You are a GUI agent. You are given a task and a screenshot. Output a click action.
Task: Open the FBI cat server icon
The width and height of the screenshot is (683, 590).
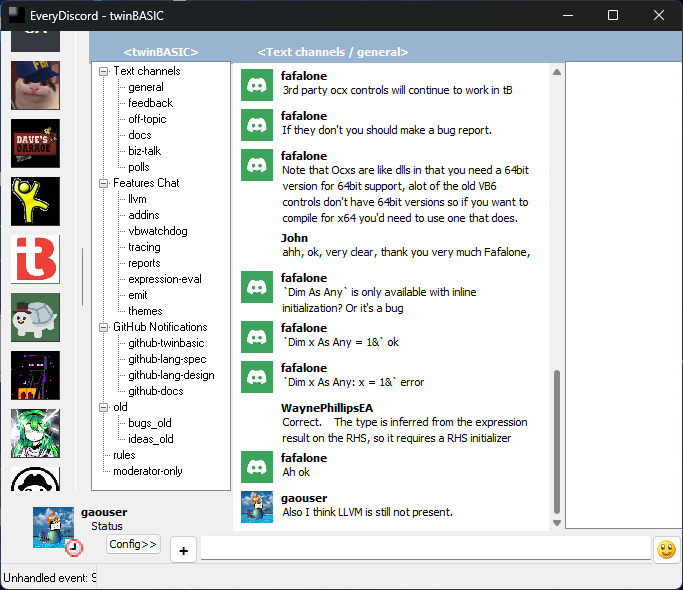tap(35, 85)
